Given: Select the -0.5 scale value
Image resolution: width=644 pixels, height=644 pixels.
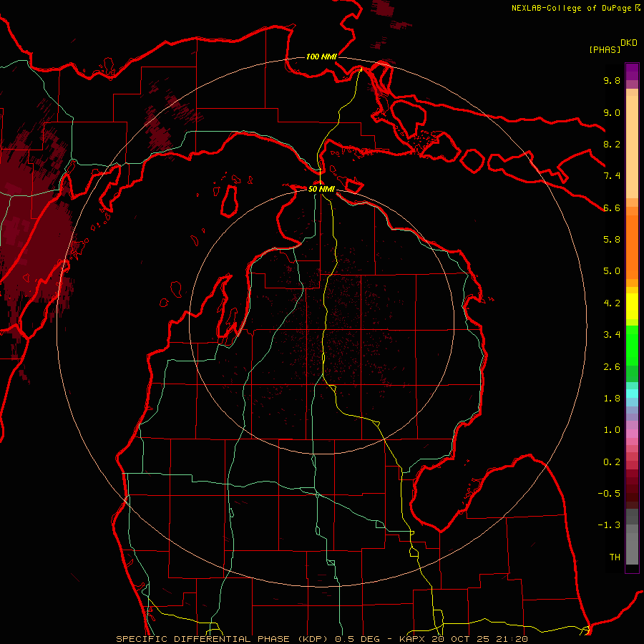Looking at the screenshot, I should click(x=609, y=494).
